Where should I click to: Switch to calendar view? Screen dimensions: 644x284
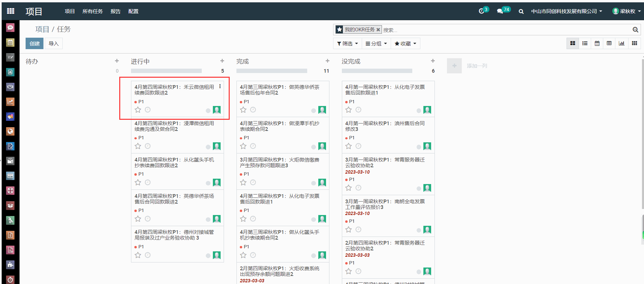(597, 43)
